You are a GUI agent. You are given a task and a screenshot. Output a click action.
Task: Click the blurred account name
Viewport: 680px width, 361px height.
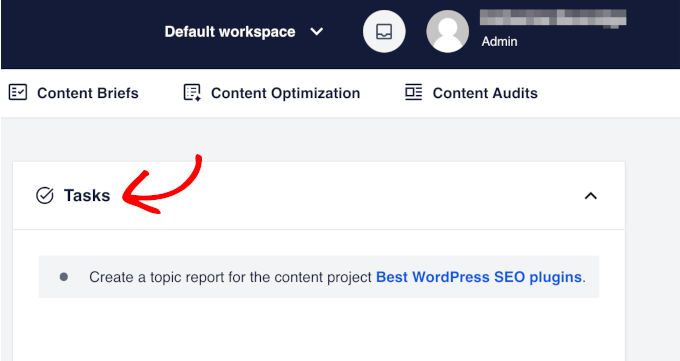553,19
